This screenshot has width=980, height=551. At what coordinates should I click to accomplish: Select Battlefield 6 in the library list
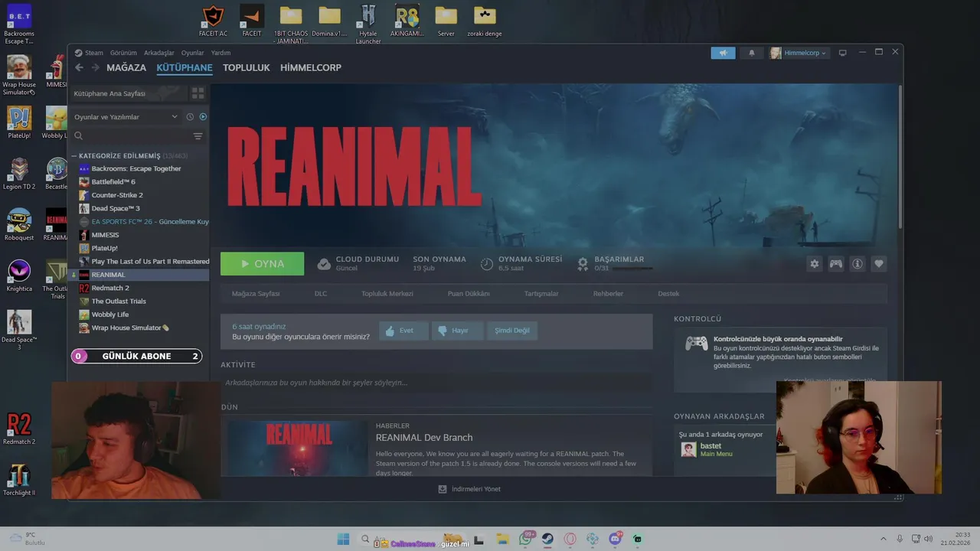(x=139, y=181)
